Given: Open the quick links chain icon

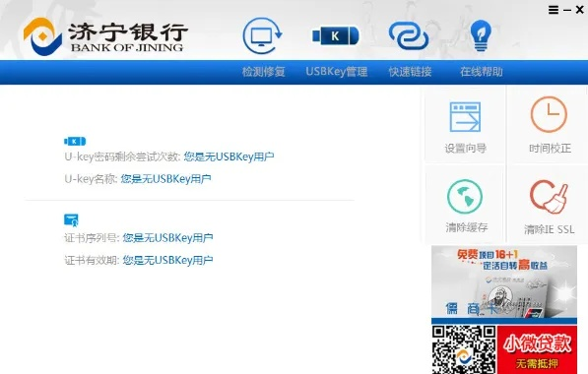Looking at the screenshot, I should point(409,36).
